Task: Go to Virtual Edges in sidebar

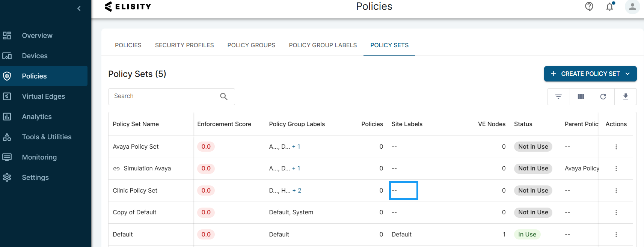Action: pos(43,96)
